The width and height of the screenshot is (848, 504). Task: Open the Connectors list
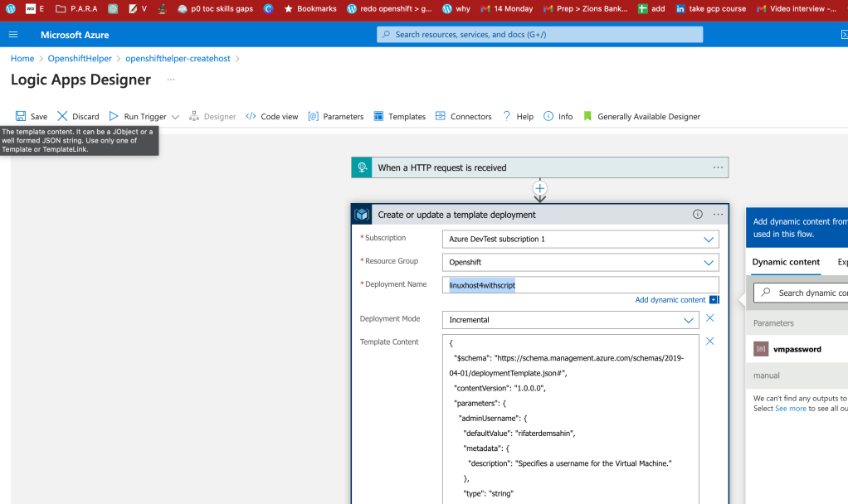(464, 116)
